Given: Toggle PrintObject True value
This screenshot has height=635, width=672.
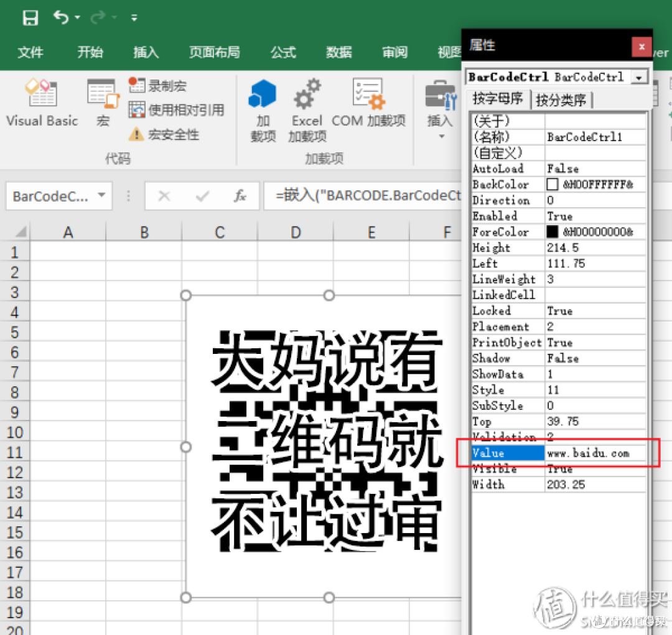Looking at the screenshot, I should [595, 342].
